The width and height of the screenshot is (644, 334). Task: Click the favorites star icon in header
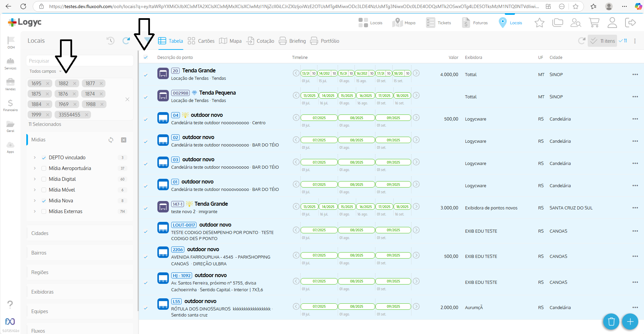click(539, 23)
